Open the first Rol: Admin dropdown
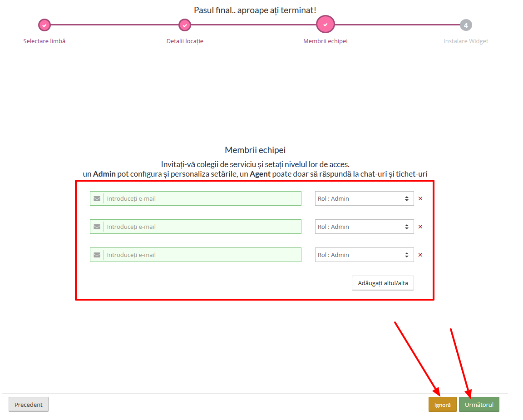 pos(364,198)
